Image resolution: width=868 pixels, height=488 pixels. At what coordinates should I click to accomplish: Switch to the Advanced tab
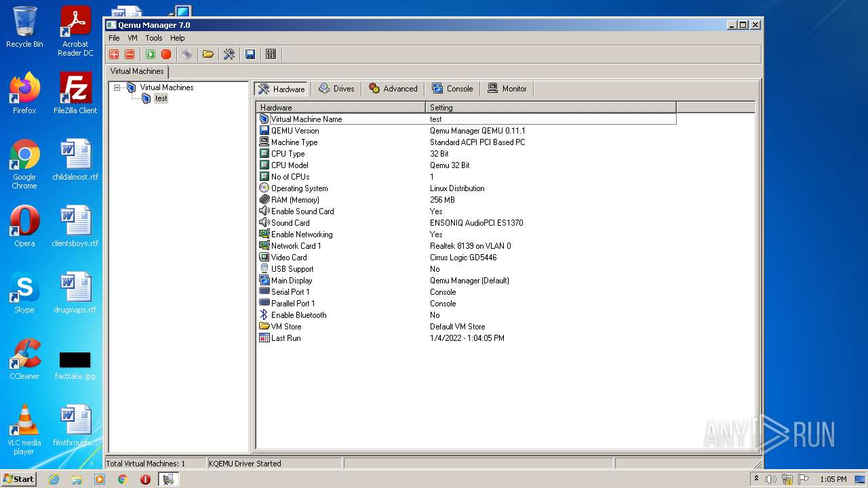(393, 89)
